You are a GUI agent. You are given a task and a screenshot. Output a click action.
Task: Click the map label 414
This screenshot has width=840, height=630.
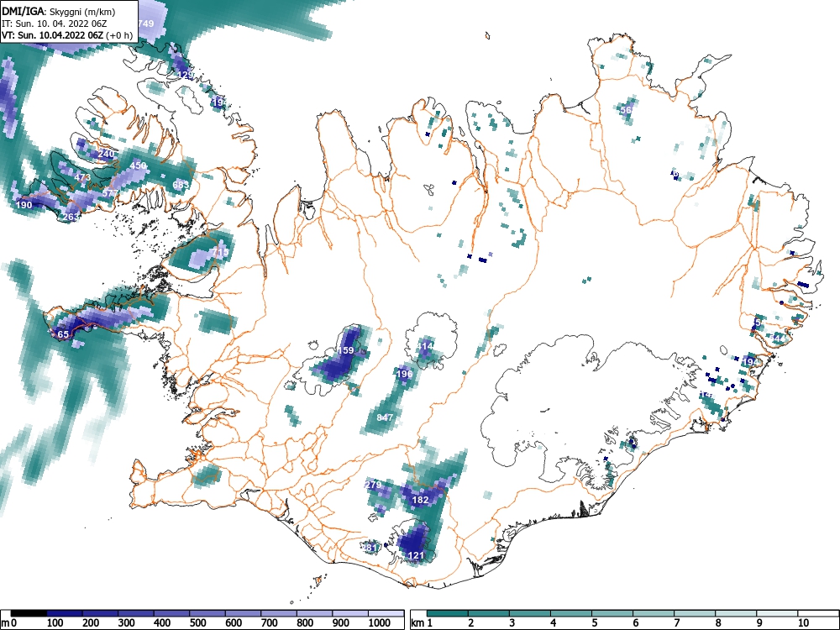click(425, 346)
